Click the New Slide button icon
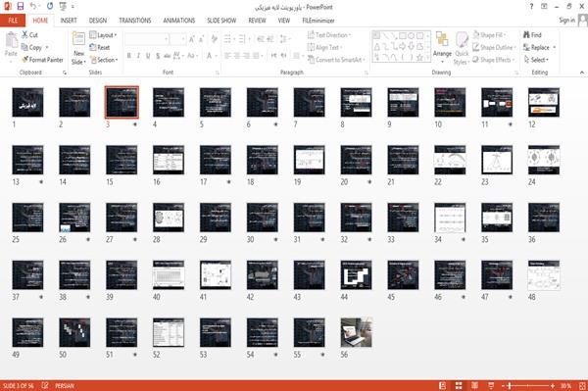 [78, 40]
